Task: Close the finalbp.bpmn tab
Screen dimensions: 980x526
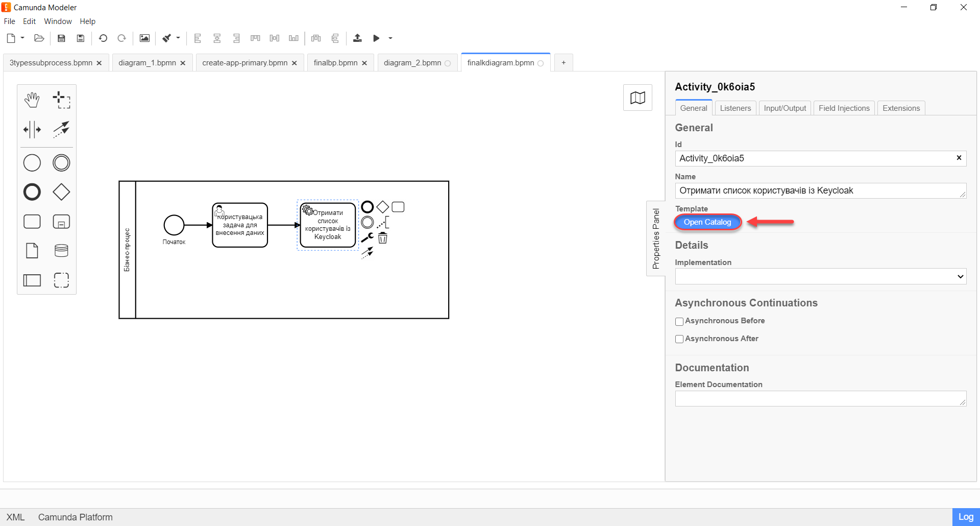Action: point(364,63)
